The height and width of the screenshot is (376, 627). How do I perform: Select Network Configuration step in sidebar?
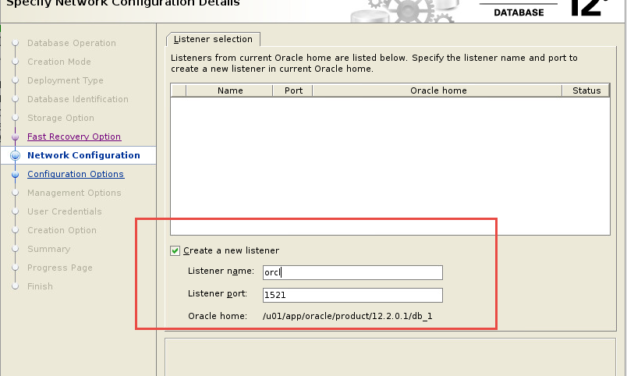pos(84,155)
